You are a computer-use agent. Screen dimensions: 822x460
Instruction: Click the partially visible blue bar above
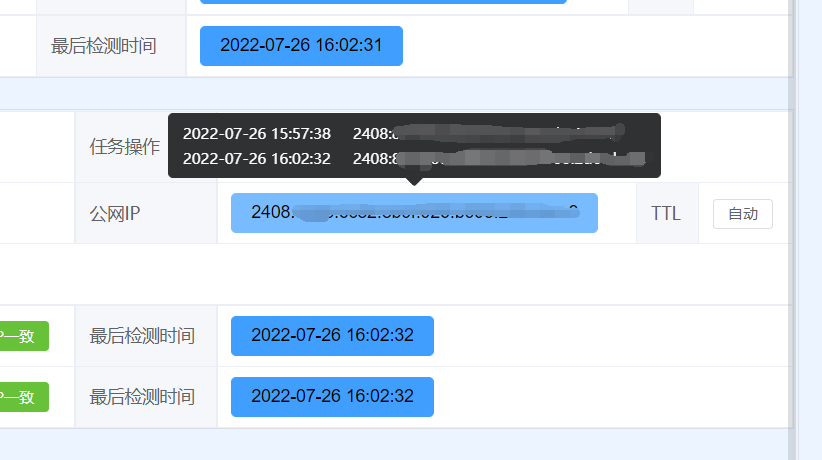click(383, 2)
